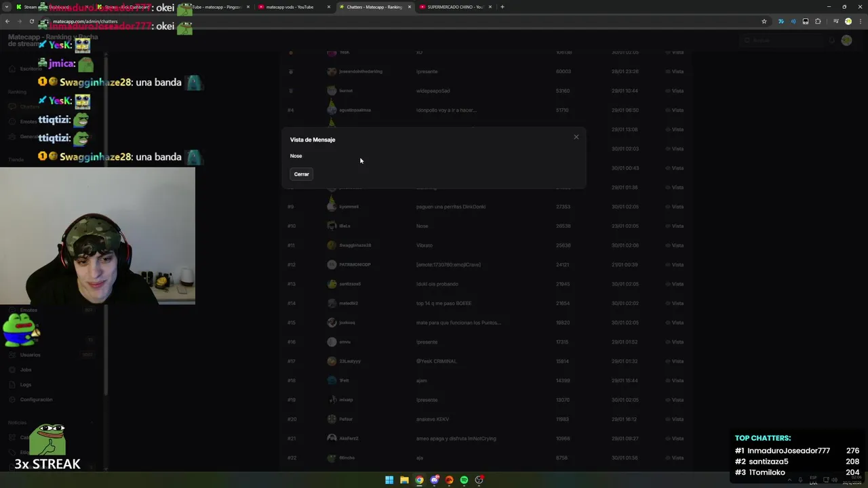The image size is (868, 488).
Task: Click message 'paguen una perritas DinkDonki'
Action: pos(451,207)
